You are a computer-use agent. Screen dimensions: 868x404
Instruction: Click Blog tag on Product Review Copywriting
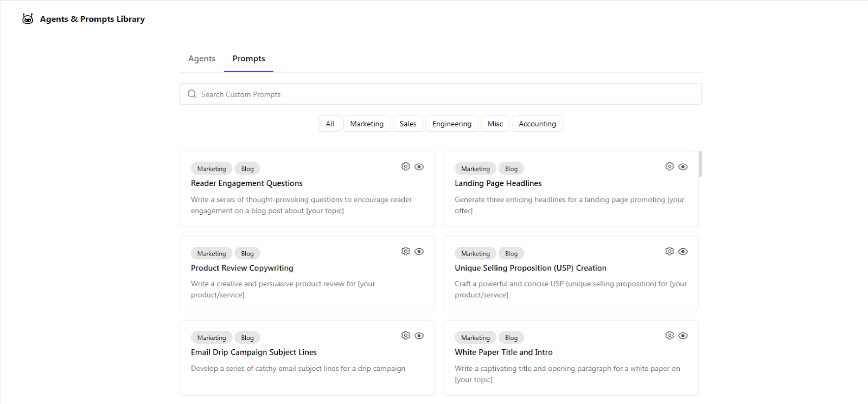[x=247, y=253]
